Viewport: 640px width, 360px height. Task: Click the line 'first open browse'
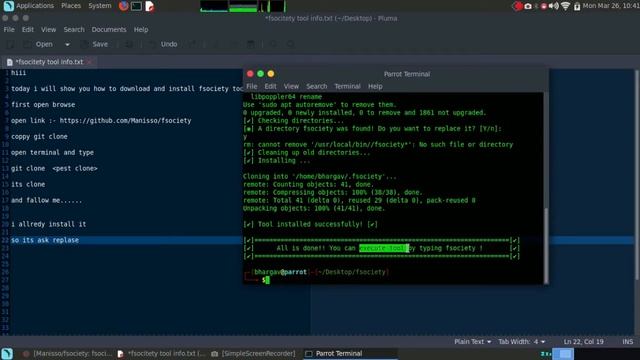[43, 104]
